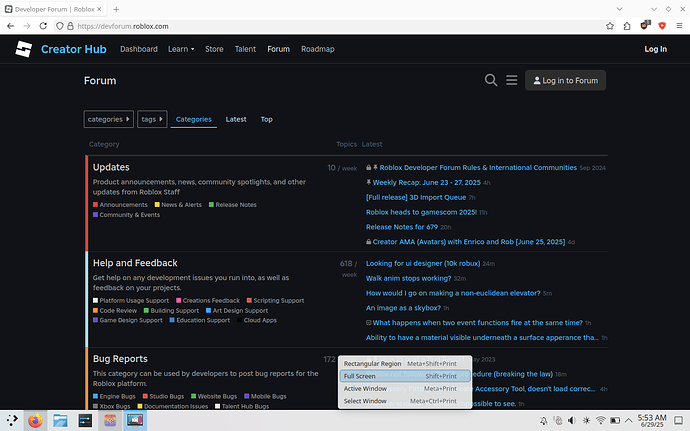Image resolution: width=690 pixels, height=431 pixels.
Task: Open the volume icon in system tray
Action: (572, 420)
